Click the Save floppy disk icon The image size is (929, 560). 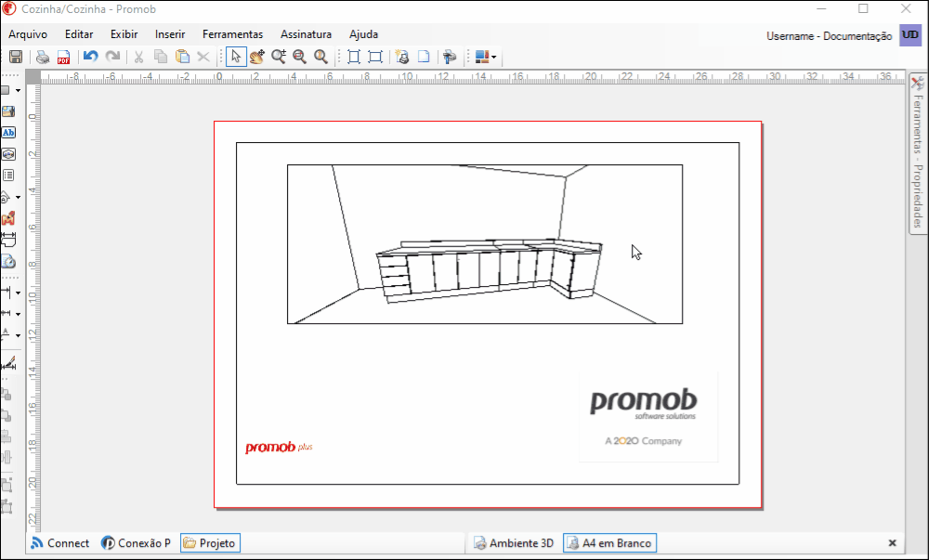click(x=16, y=57)
